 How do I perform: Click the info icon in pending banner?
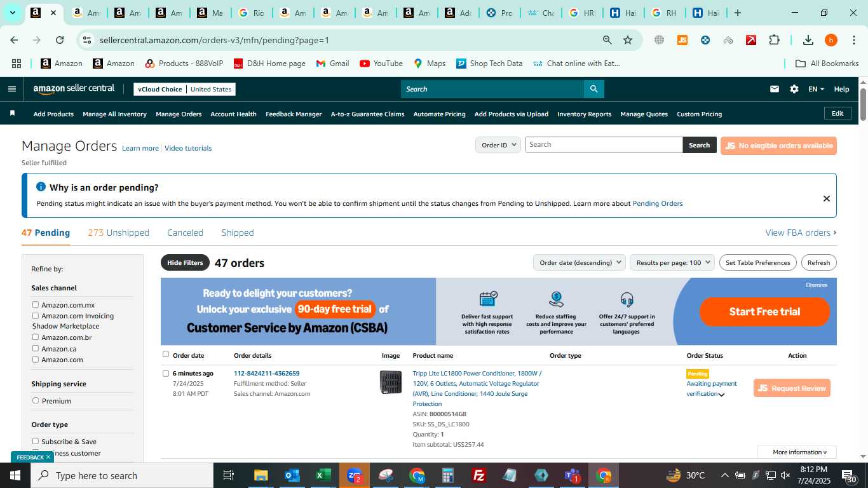pyautogui.click(x=41, y=187)
